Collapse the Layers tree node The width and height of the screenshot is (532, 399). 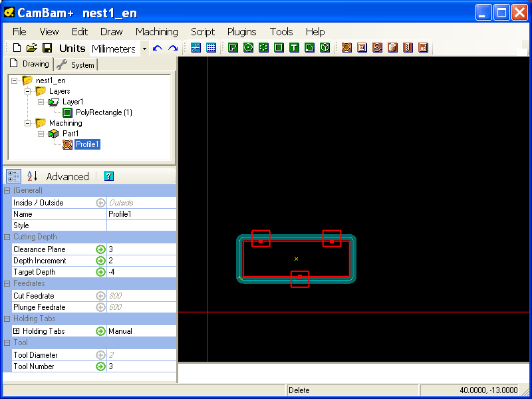28,91
